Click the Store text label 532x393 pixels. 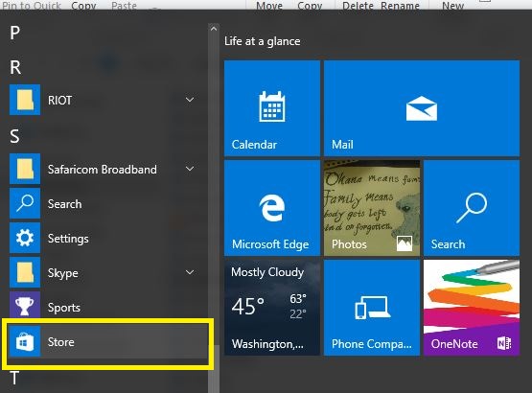[x=61, y=342]
